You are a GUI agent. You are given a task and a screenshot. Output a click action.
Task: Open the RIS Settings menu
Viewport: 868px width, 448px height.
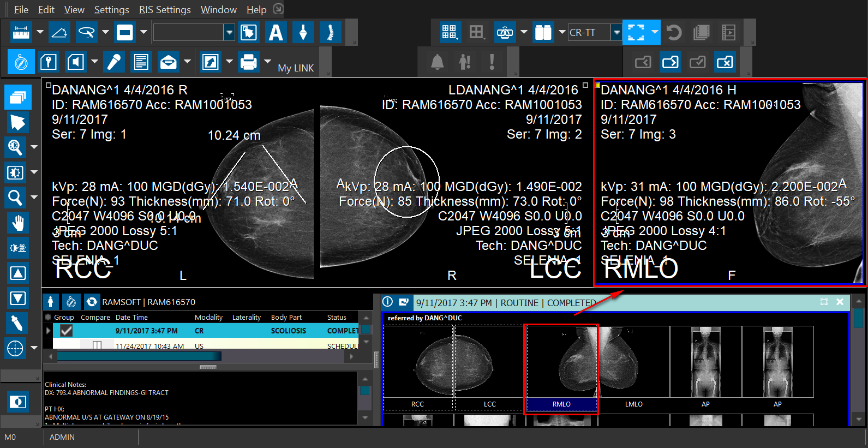[x=165, y=10]
